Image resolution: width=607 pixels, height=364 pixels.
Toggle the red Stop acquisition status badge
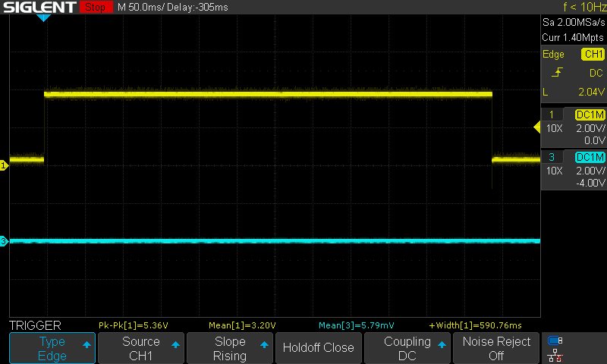[x=94, y=8]
